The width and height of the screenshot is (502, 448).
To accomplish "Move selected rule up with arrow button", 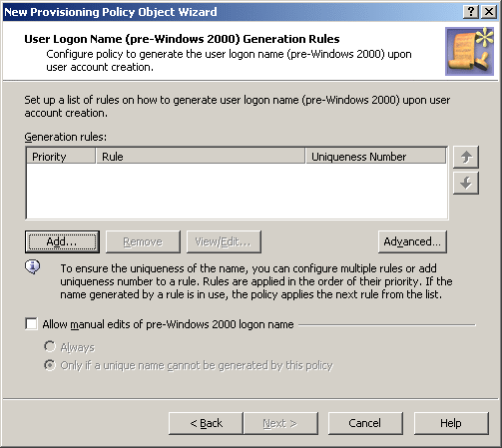I will click(466, 157).
